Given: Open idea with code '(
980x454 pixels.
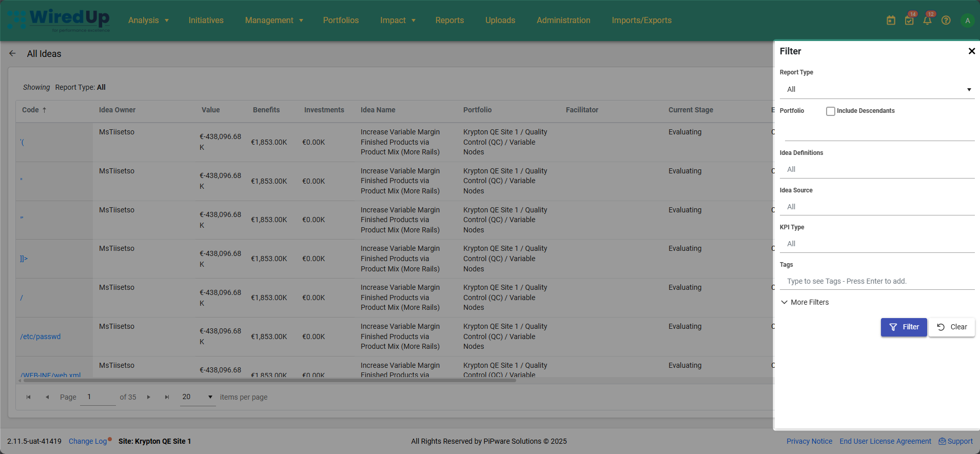Looking at the screenshot, I should coord(22,142).
